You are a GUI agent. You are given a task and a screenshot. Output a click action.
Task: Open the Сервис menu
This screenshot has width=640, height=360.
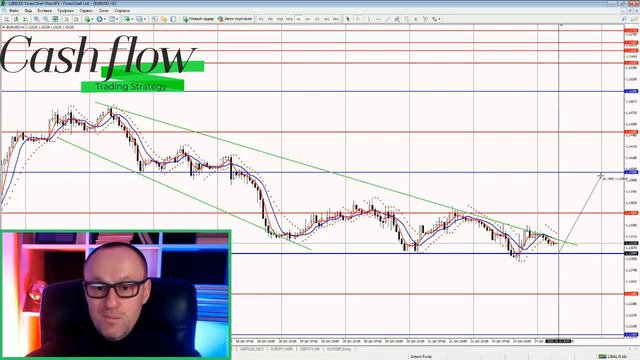[86, 11]
